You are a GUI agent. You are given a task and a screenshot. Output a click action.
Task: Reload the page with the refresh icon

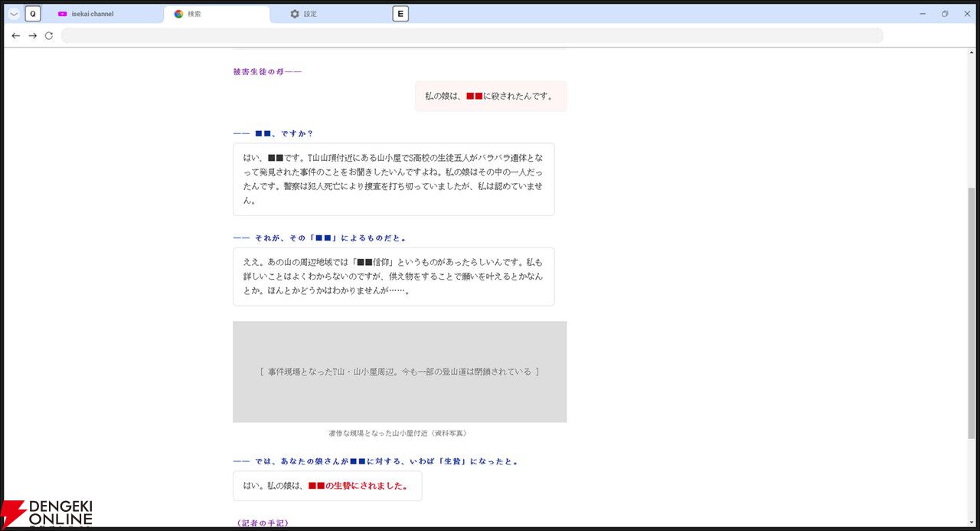point(49,35)
